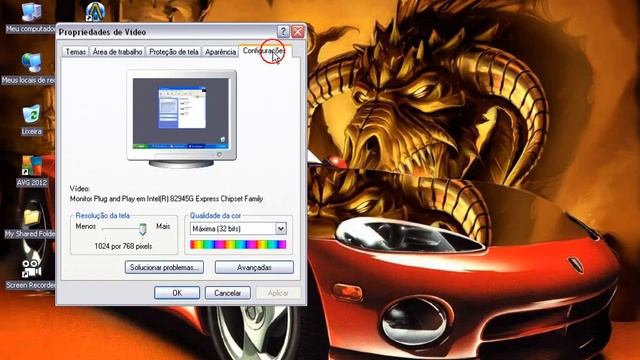The height and width of the screenshot is (360, 640).
Task: Click the Mais label by slider
Action: pos(163,226)
